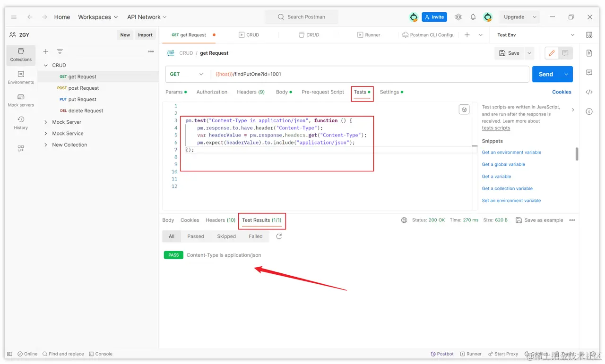The image size is (605, 364).
Task: Open API Network dropdown
Action: (147, 17)
